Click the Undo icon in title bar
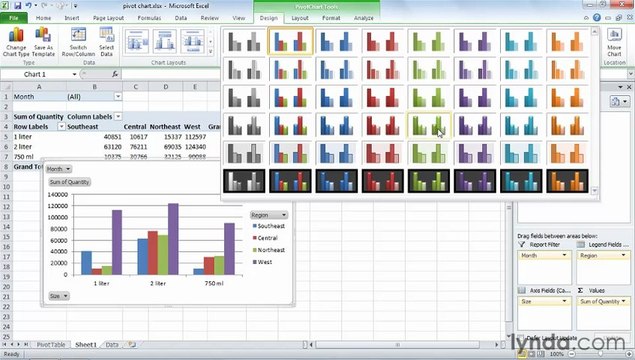Image resolution: width=635 pixels, height=360 pixels. [x=28, y=6]
